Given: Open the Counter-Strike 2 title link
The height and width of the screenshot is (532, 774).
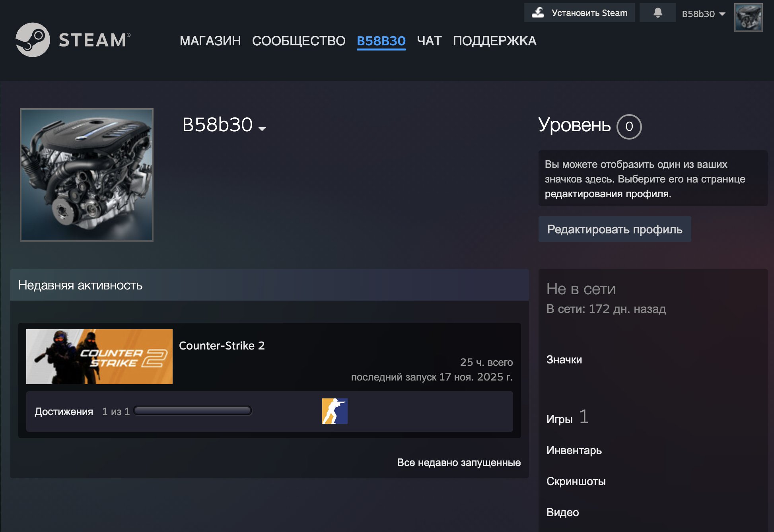Looking at the screenshot, I should pos(222,346).
